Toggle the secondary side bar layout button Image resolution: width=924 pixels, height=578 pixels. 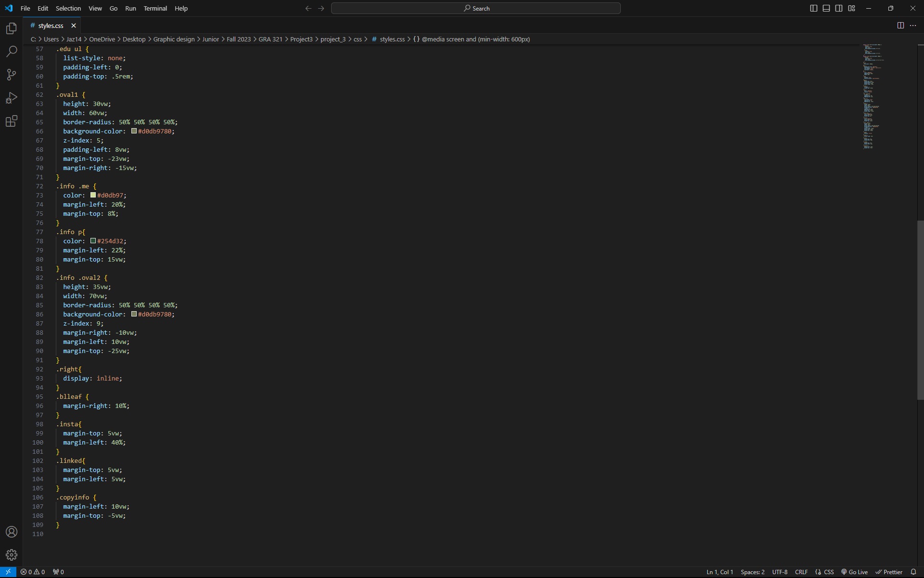[x=839, y=8]
